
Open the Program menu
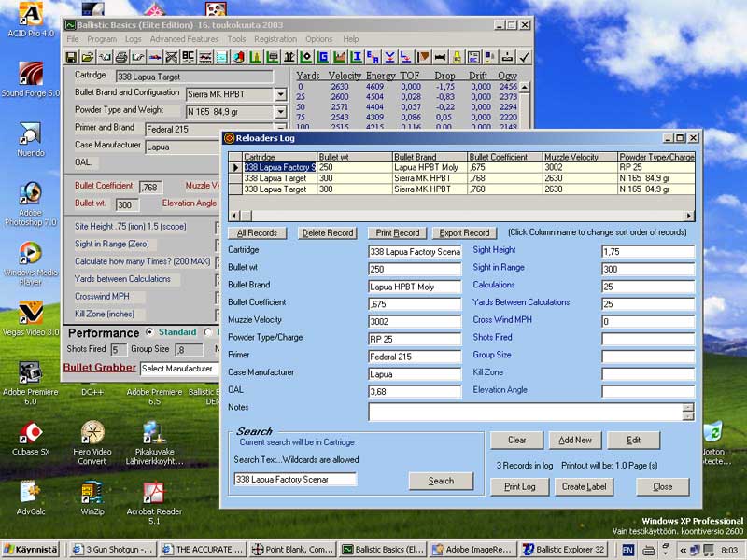(x=102, y=39)
